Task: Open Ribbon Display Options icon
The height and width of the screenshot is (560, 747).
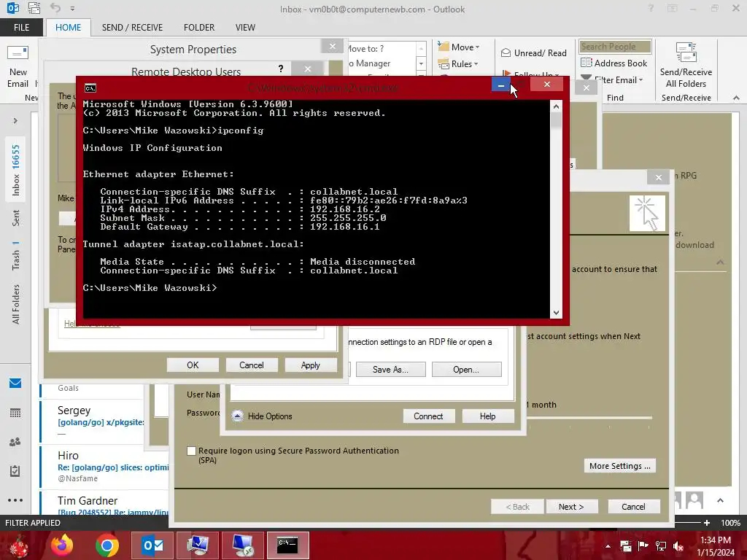Action: coord(672,9)
